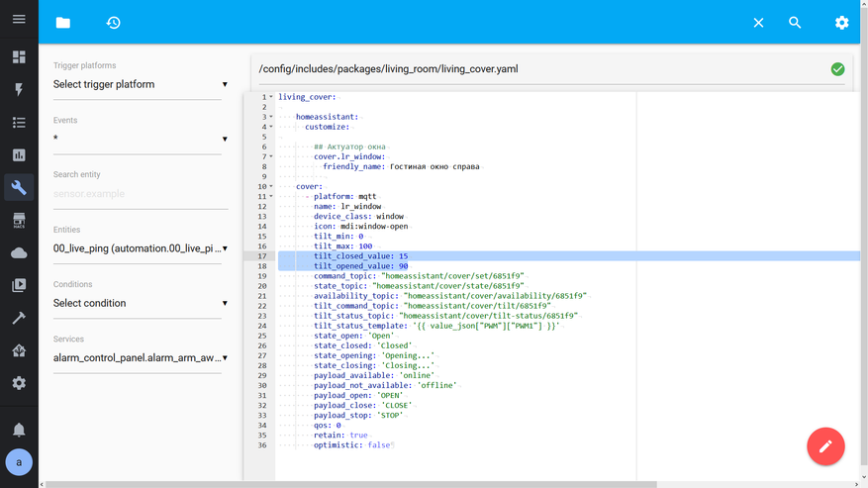868x488 pixels.
Task: Open the cloud icon in sidebar
Action: pos(19,253)
